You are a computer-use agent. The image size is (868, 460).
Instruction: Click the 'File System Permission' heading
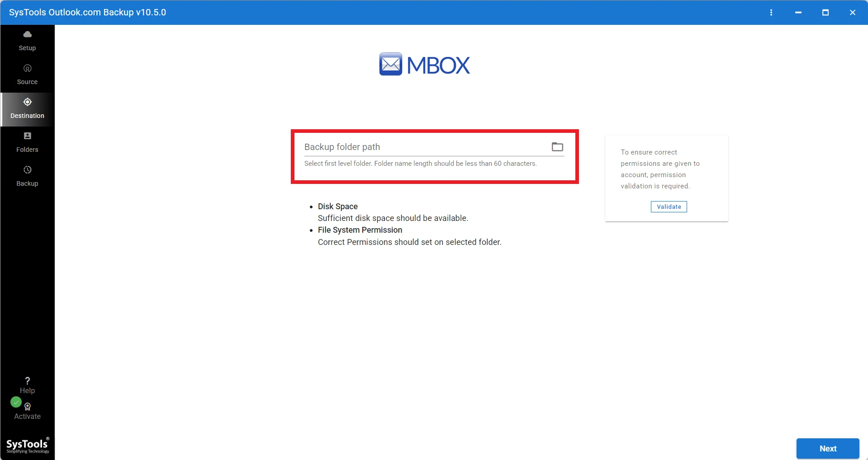tap(360, 230)
